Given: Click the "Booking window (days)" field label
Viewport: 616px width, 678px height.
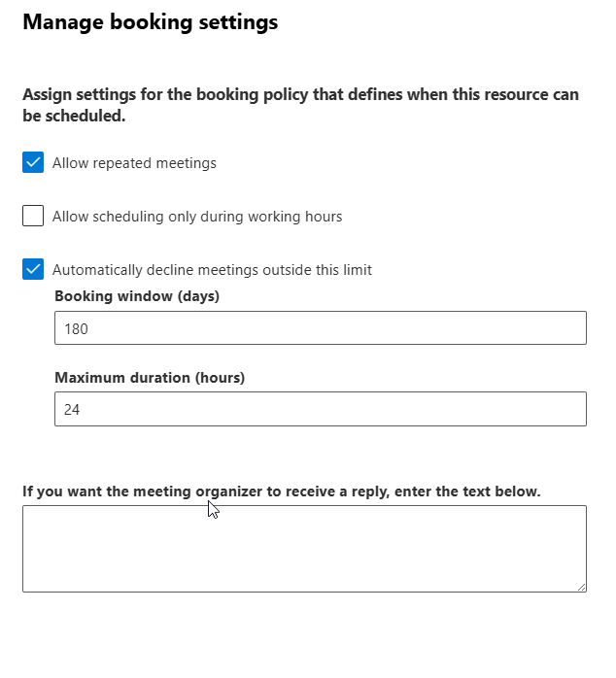Looking at the screenshot, I should pyautogui.click(x=137, y=296).
